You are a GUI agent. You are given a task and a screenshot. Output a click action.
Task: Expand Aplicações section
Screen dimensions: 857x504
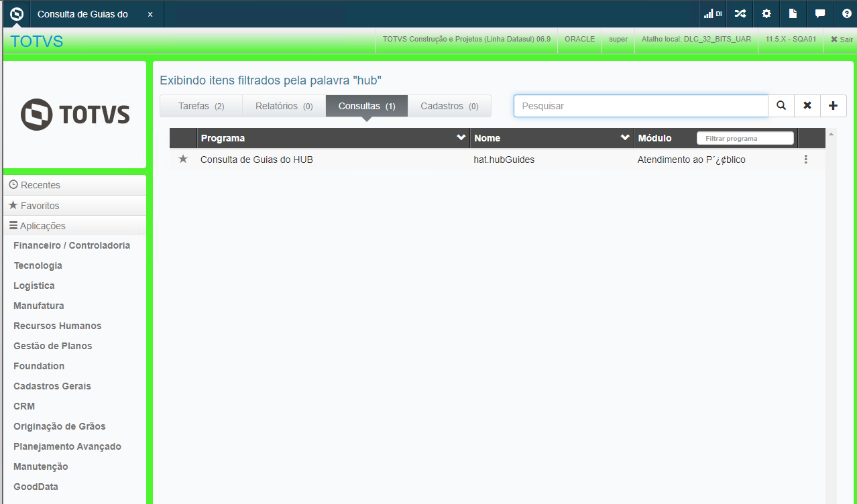(74, 226)
